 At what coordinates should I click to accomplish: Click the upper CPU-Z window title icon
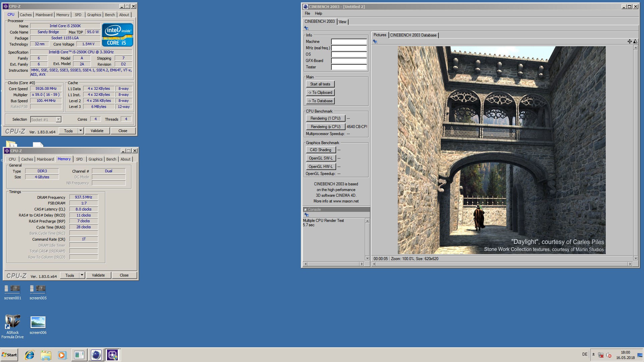[x=5, y=6]
